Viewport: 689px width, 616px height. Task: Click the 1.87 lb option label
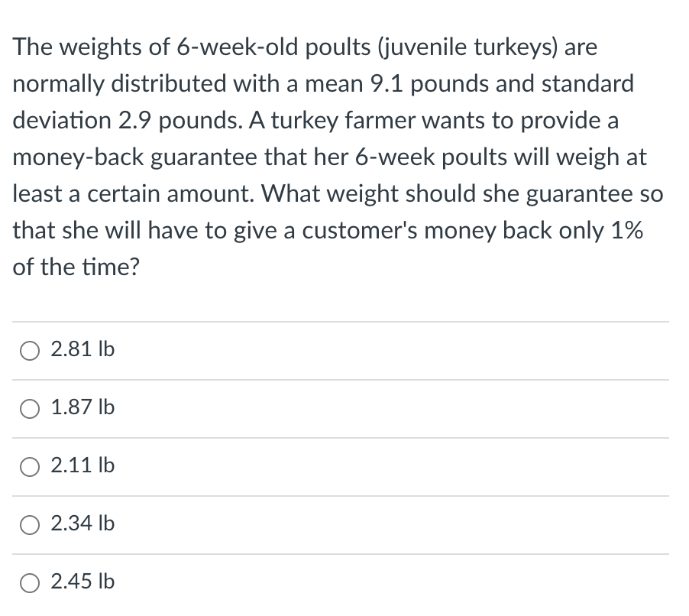pyautogui.click(x=81, y=408)
